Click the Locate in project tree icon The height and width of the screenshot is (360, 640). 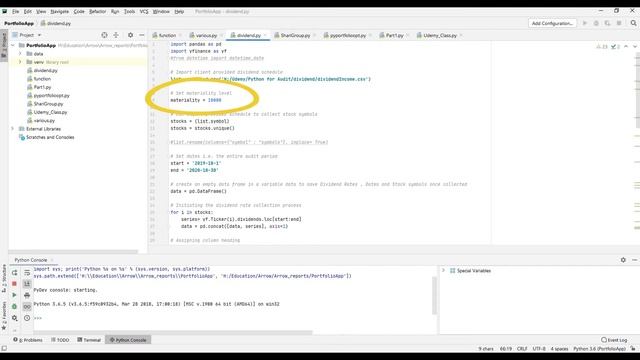coord(104,35)
